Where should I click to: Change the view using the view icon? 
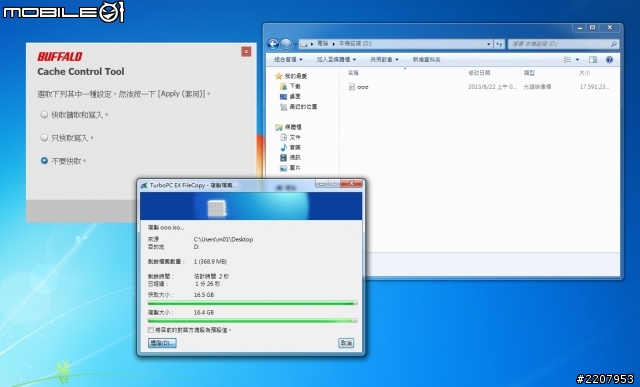point(567,60)
